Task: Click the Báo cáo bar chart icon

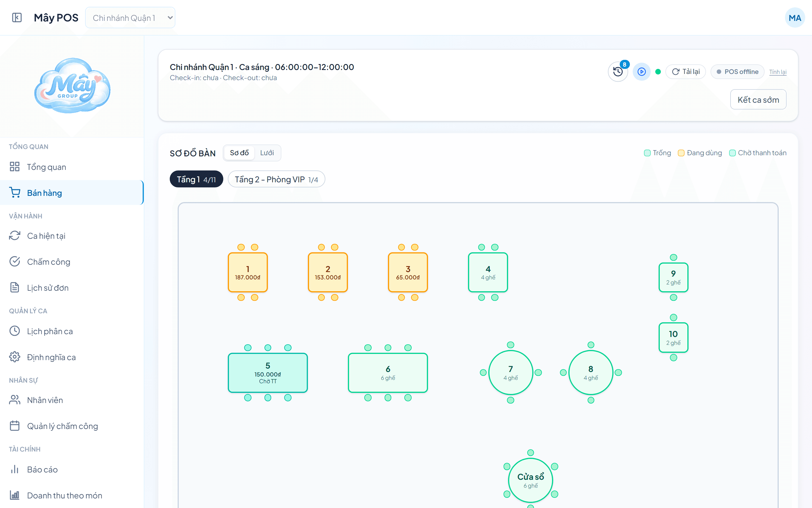Action: coord(14,469)
